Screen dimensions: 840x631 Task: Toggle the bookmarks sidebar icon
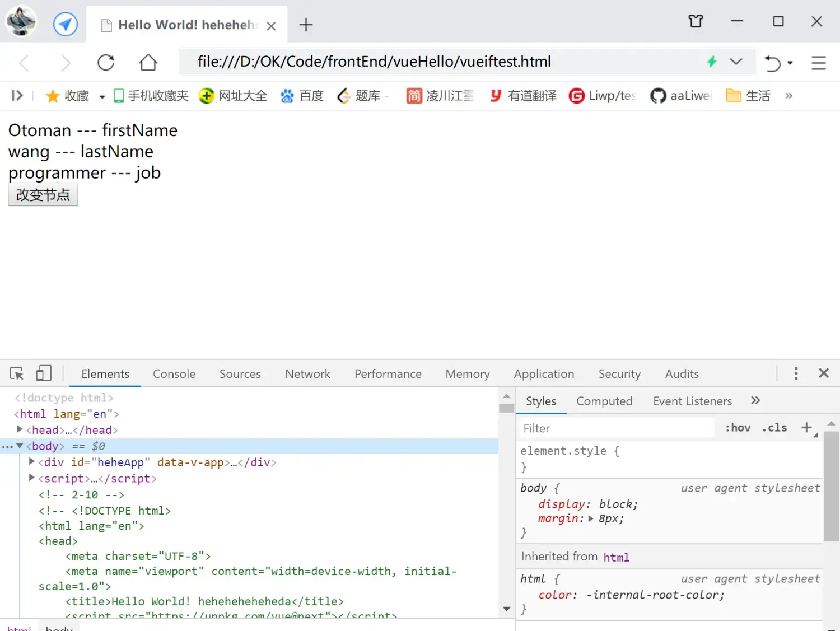coord(17,95)
